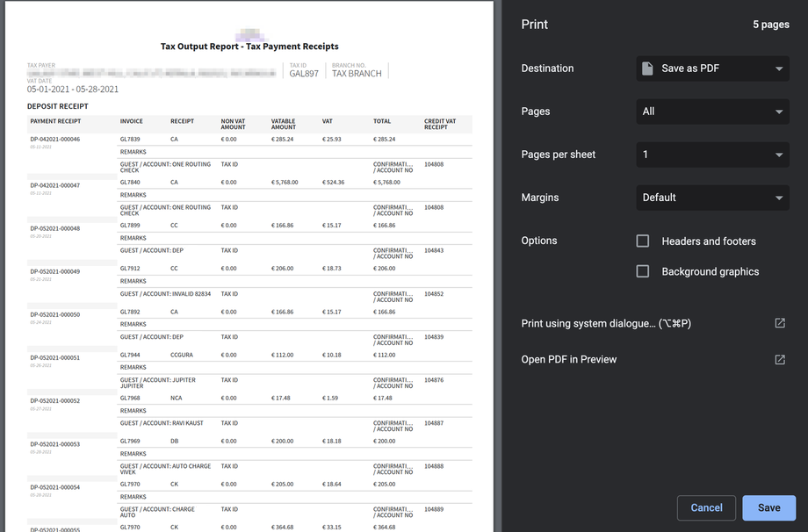This screenshot has height=532, width=808.
Task: Click guest account AUTO CHARGE VIVEK
Action: (165, 469)
